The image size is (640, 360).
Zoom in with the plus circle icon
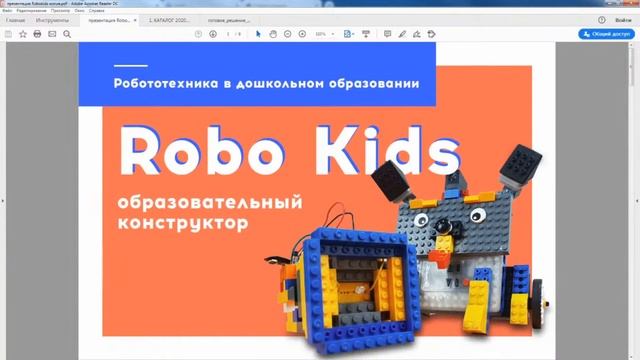pos(302,34)
